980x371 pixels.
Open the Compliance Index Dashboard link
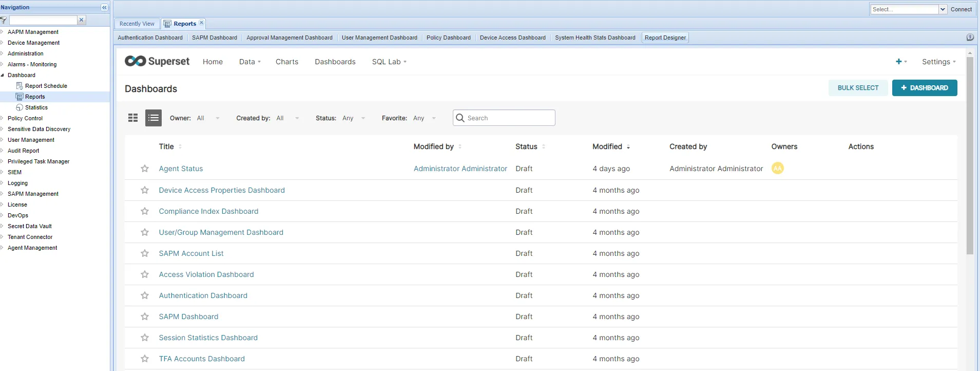pos(208,211)
